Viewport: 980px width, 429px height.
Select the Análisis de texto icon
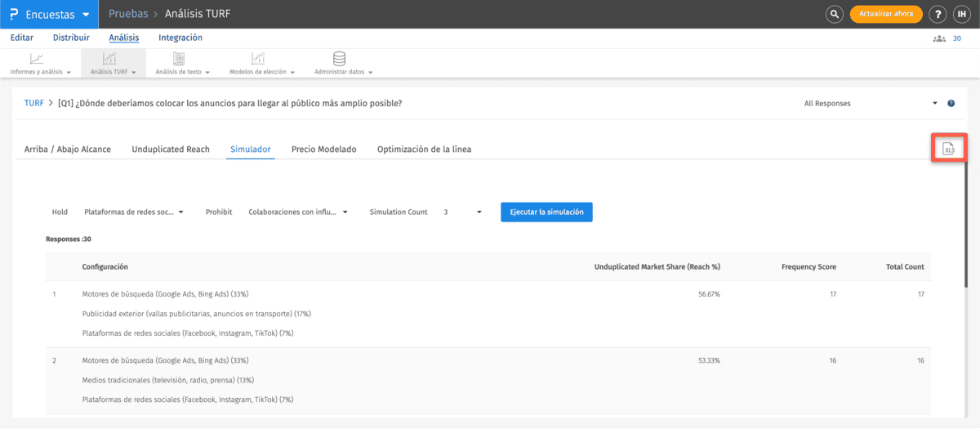pos(178,59)
